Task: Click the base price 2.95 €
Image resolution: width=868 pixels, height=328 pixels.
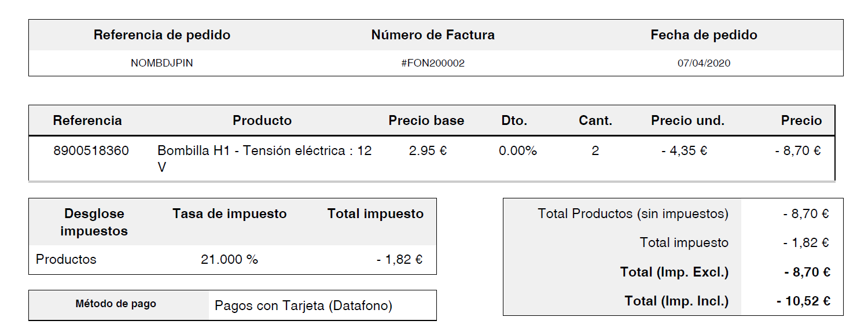Action: 427,151
